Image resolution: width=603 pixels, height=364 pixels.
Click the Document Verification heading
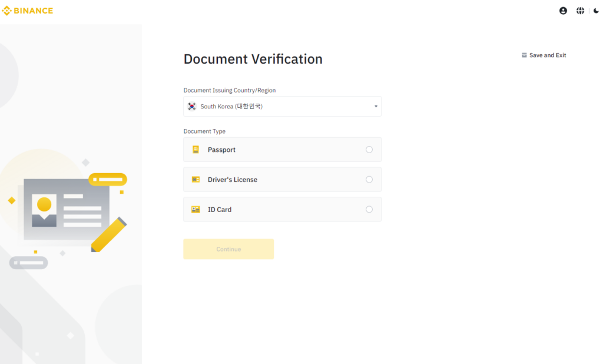[253, 59]
